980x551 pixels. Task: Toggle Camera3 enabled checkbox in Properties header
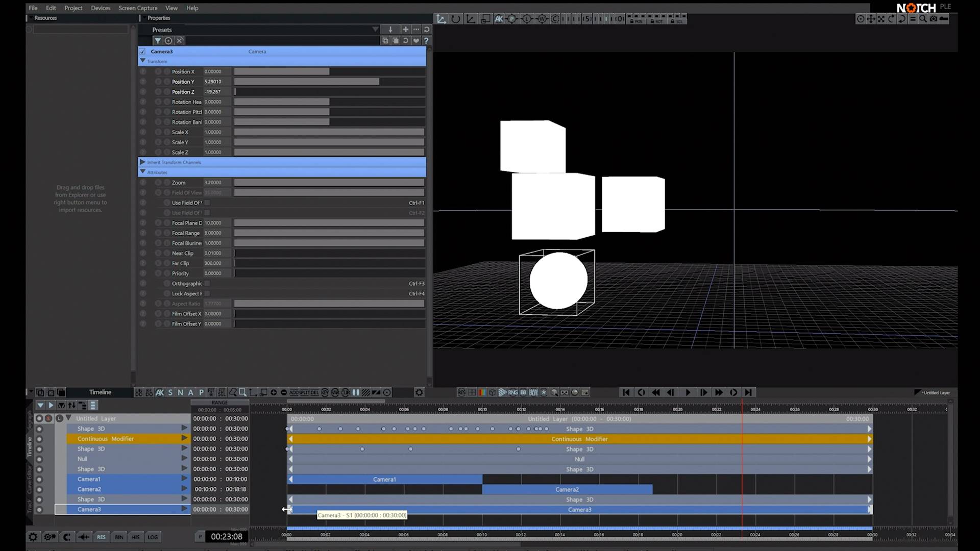[142, 52]
